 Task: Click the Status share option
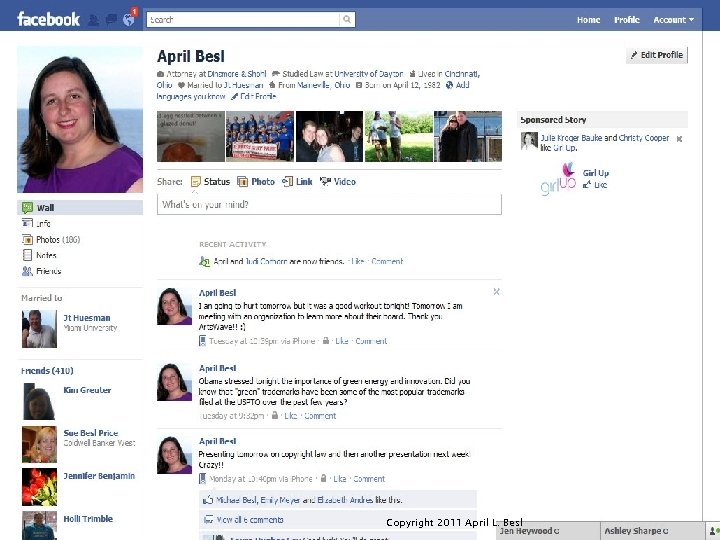point(210,181)
